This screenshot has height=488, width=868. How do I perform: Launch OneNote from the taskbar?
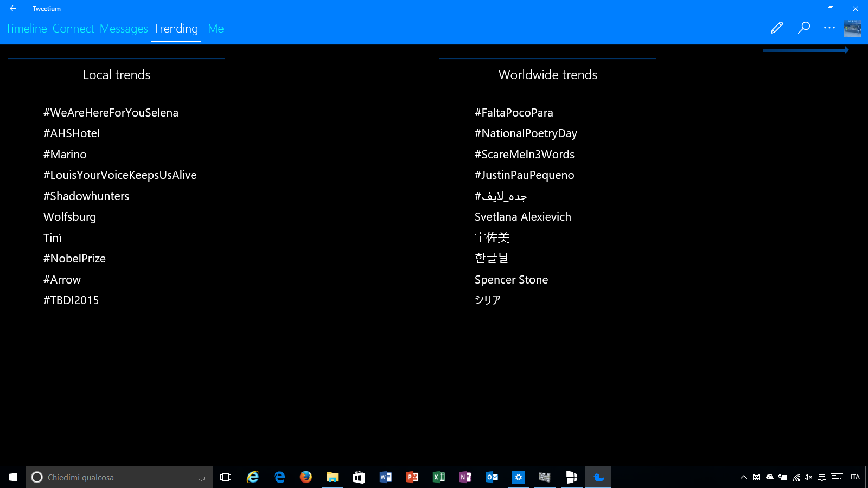465,477
